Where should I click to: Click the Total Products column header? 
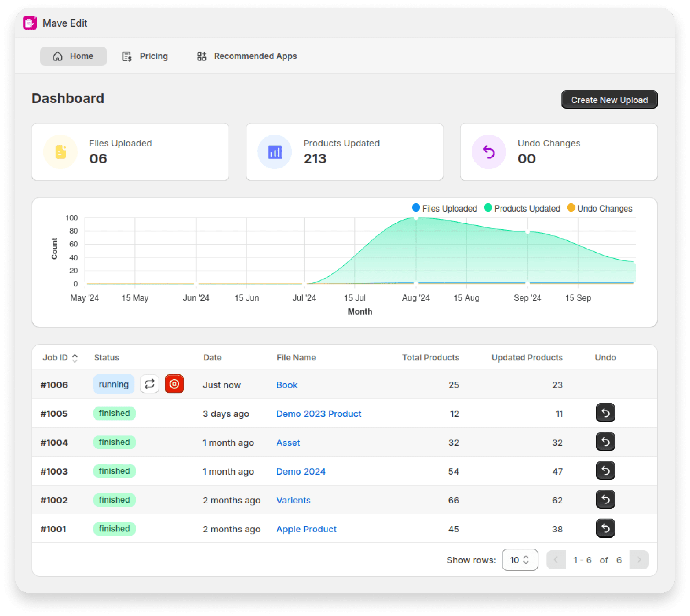[430, 357]
